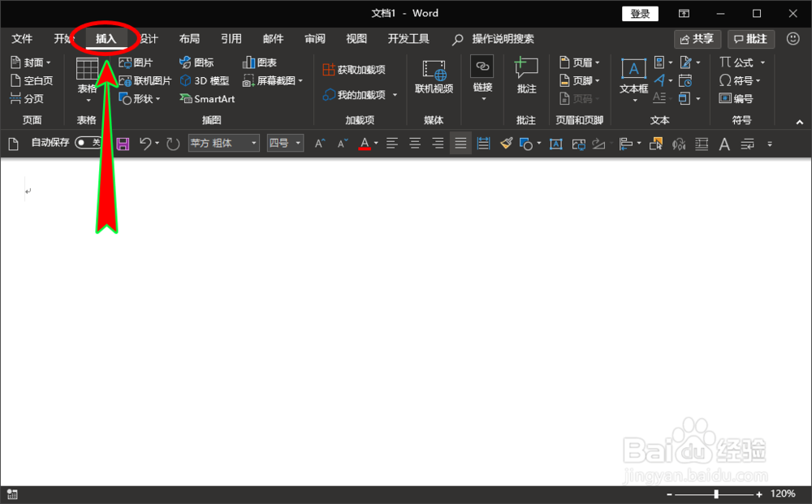The width and height of the screenshot is (812, 504).
Task: Insert a page break (分页)
Action: click(27, 99)
